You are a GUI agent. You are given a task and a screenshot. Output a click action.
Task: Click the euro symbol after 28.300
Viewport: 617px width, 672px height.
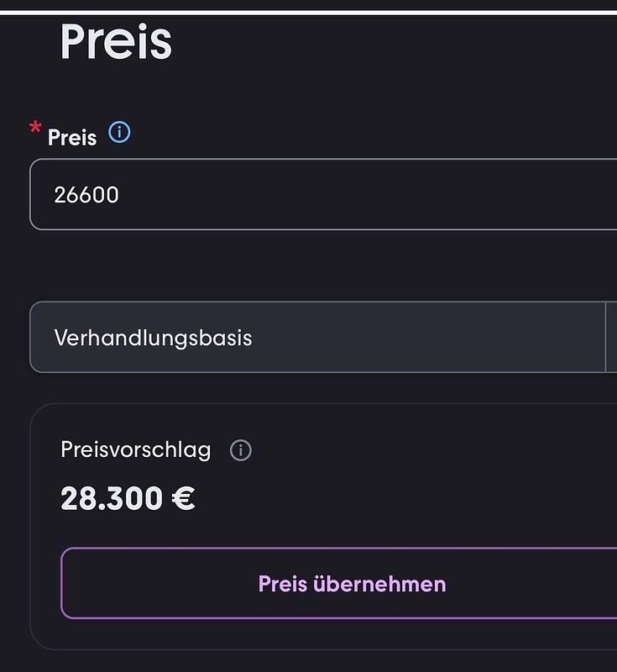point(183,498)
